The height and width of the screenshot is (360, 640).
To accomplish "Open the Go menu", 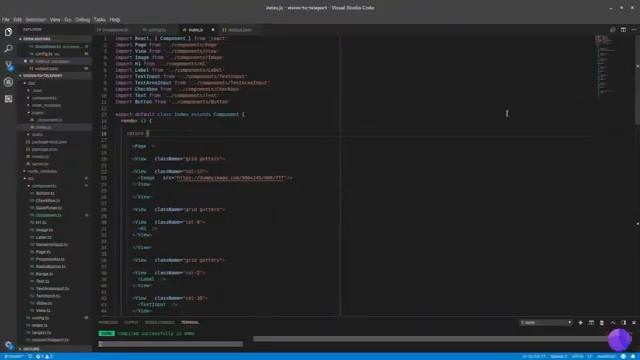I will click(68, 19).
